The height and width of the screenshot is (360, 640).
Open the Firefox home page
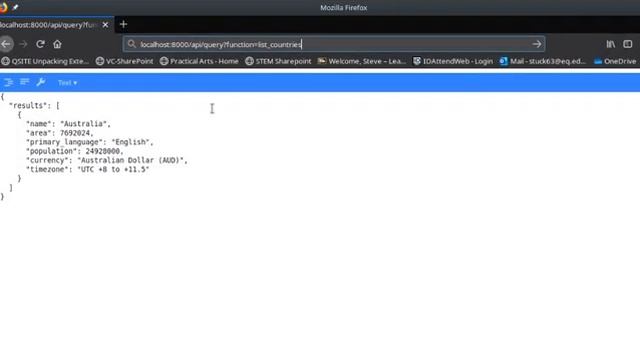(57, 44)
